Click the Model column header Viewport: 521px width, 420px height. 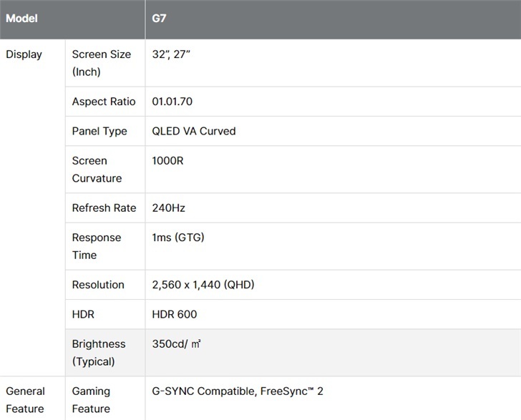(x=21, y=19)
